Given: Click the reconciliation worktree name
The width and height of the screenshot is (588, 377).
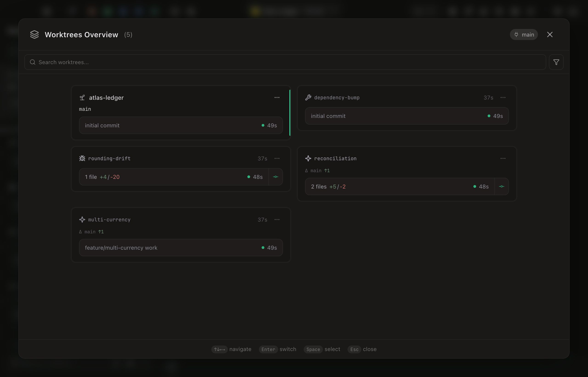Looking at the screenshot, I should click(335, 158).
